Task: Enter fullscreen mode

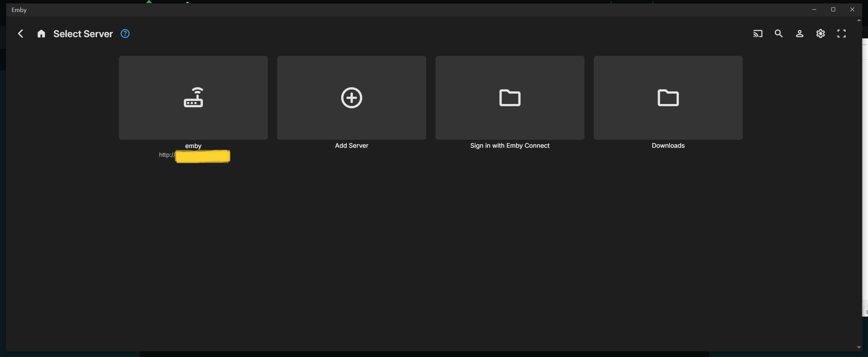Action: [x=841, y=33]
